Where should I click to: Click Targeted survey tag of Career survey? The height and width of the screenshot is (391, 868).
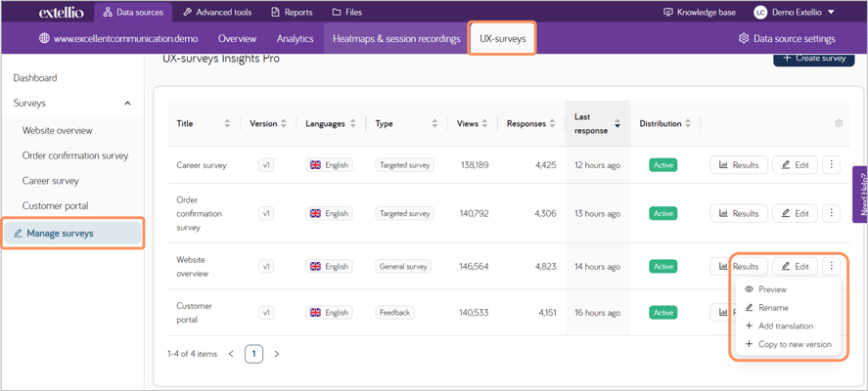(405, 165)
